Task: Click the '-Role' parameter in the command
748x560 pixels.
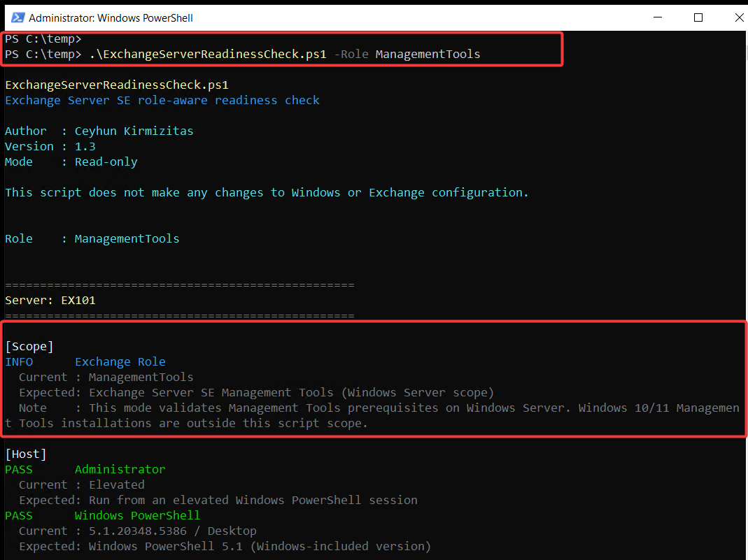Action: pyautogui.click(x=351, y=55)
